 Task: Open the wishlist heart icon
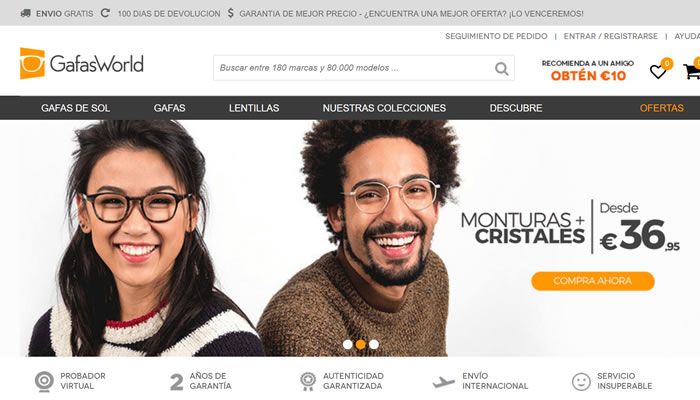(658, 71)
